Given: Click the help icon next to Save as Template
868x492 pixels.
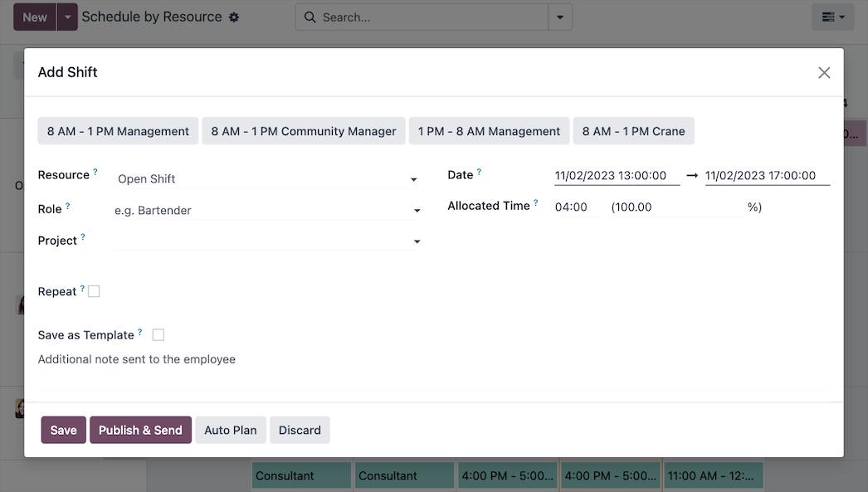Looking at the screenshot, I should point(139,333).
